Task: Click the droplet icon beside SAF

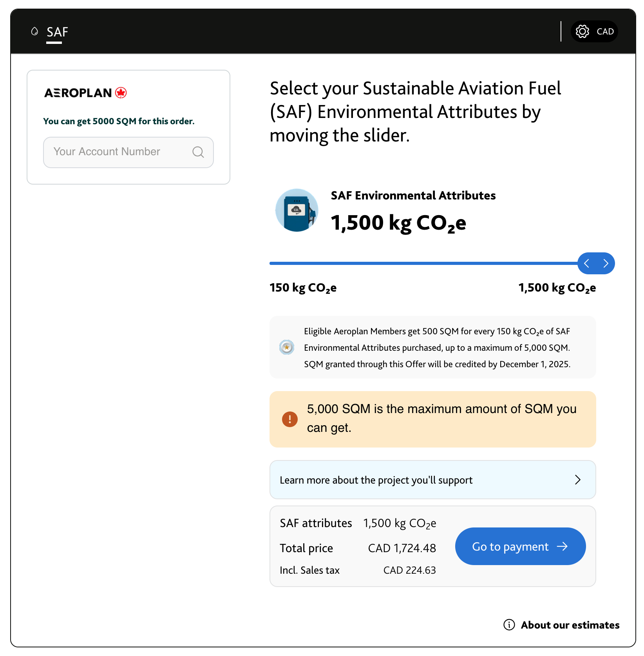Action: click(34, 31)
